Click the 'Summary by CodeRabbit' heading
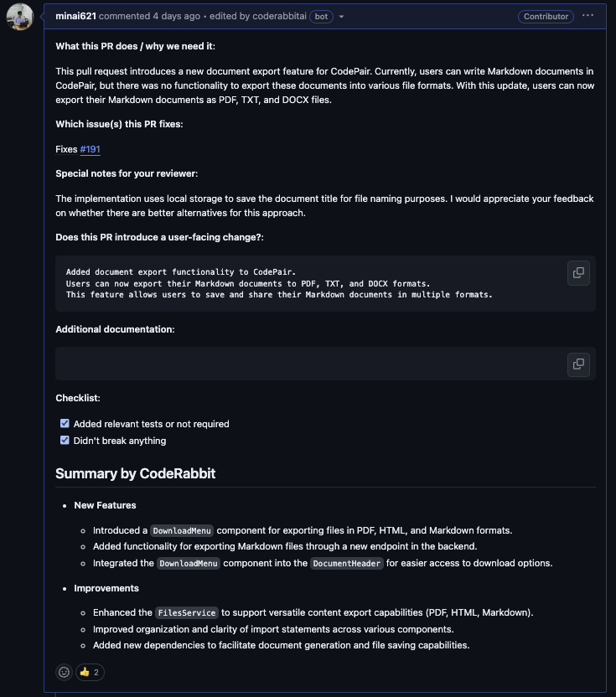 tap(135, 473)
